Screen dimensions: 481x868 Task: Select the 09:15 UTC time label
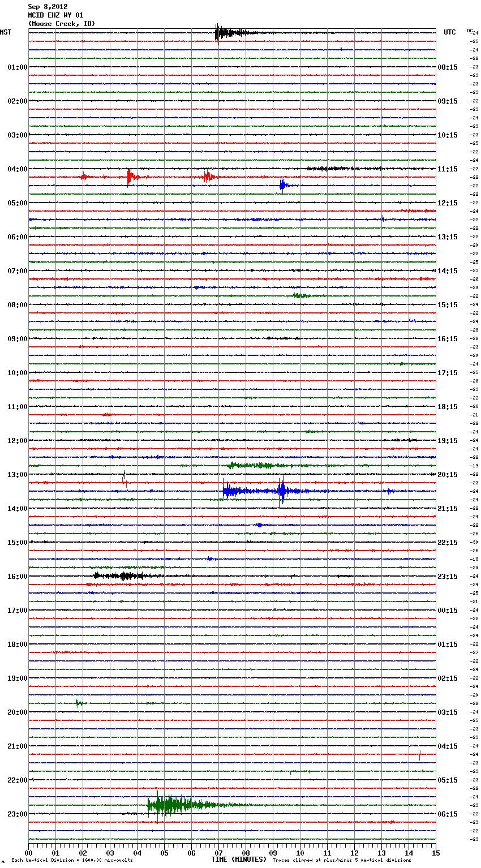[448, 101]
